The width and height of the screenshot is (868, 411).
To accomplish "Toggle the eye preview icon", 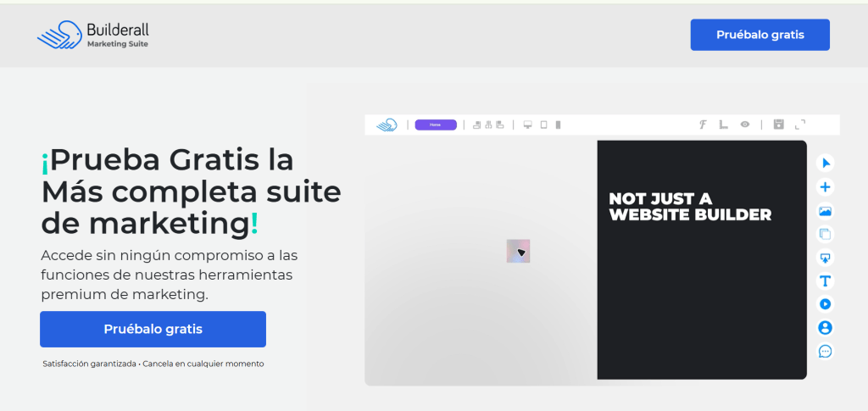I will point(745,125).
